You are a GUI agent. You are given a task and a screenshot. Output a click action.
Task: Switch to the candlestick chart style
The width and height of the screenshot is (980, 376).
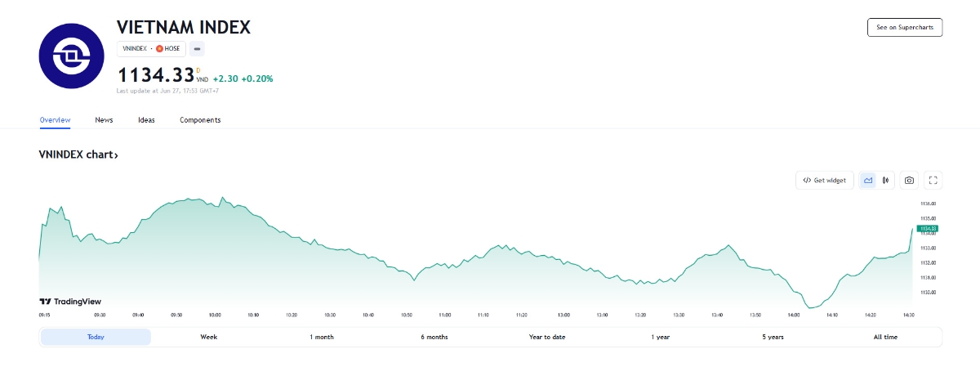click(x=885, y=180)
